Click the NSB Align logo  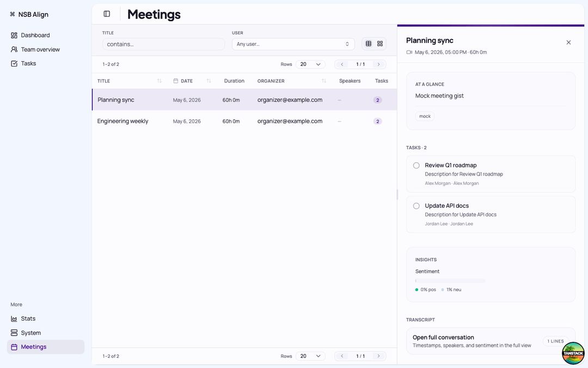pos(29,14)
